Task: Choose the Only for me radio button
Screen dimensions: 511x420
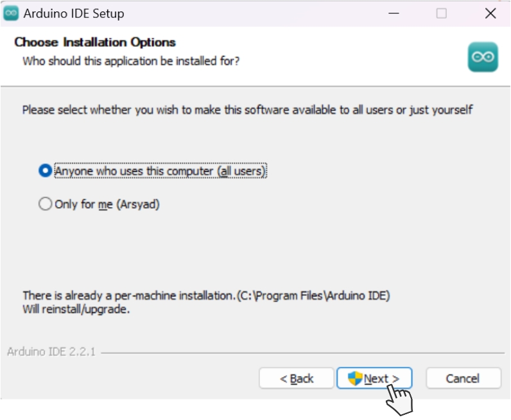Action: coord(45,205)
